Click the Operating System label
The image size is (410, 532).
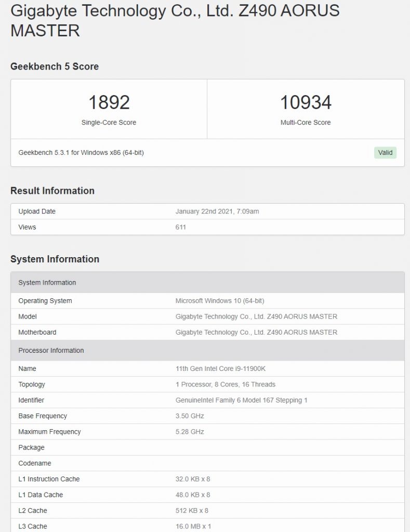pyautogui.click(x=45, y=301)
